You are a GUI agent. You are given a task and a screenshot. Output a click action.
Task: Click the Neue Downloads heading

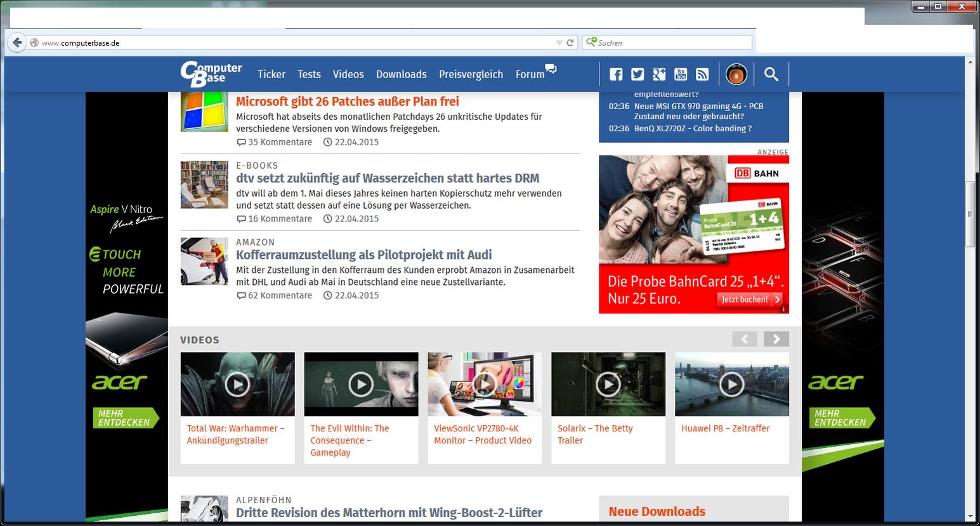coord(657,511)
